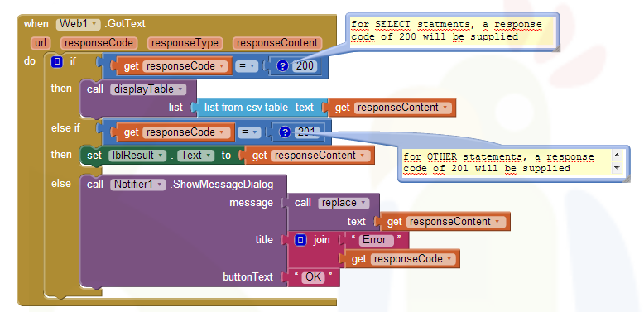Viewport: 644px width, 312px height.
Task: Click the down scroll arrow in the OTHER statements comment
Action: click(617, 167)
